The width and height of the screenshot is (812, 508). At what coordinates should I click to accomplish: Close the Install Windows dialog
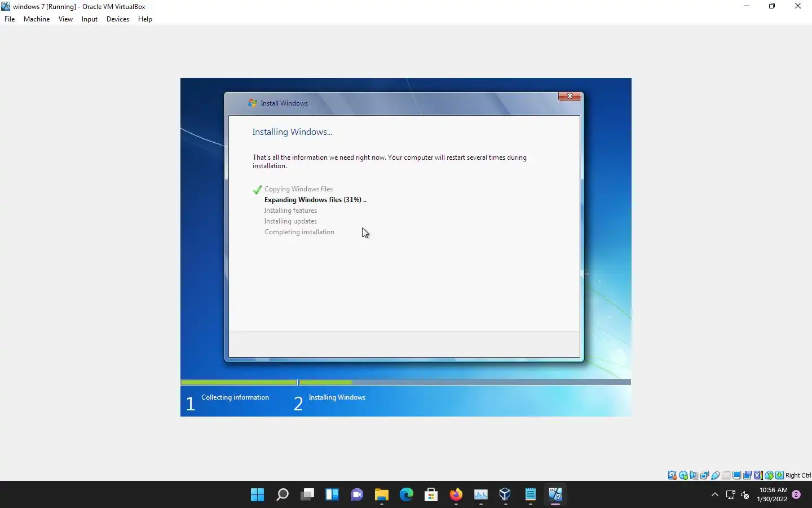click(570, 96)
